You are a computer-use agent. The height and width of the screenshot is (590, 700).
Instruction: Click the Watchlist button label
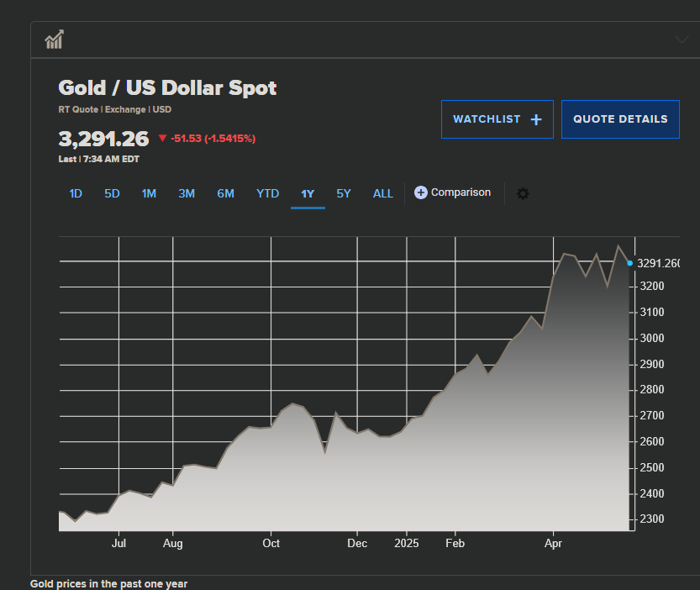487,119
